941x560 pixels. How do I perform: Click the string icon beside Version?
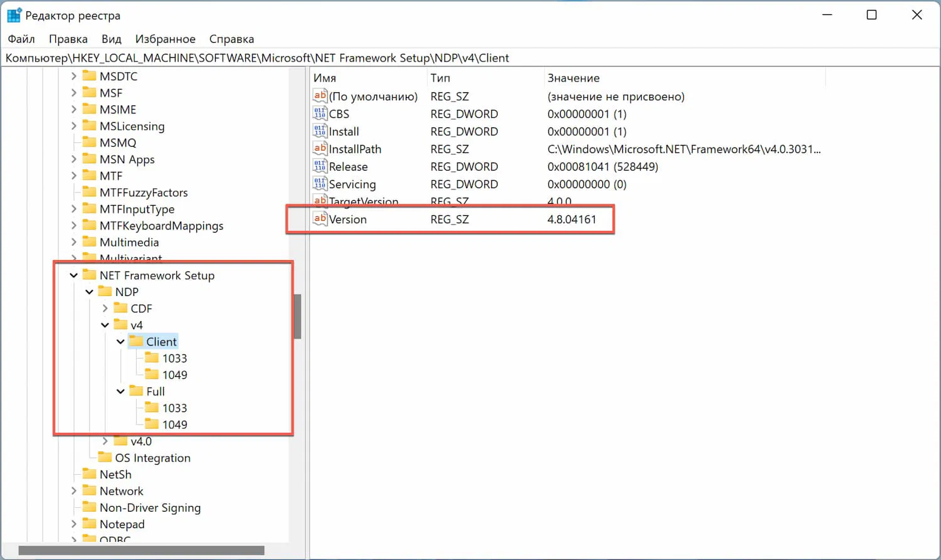tap(320, 219)
